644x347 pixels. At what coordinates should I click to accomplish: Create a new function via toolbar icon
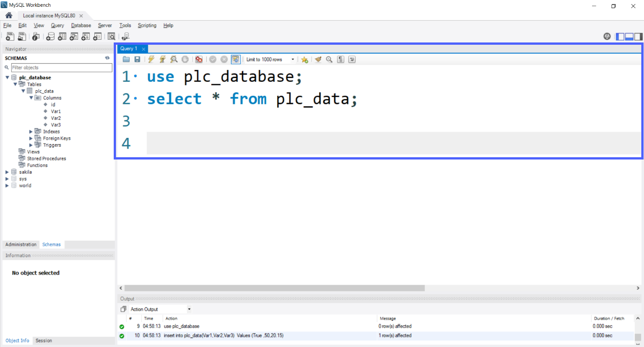tap(97, 37)
